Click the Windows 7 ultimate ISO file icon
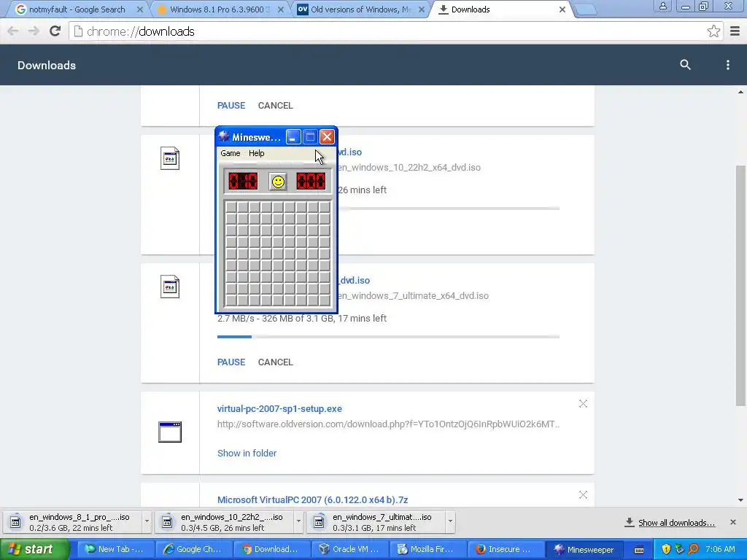 [x=170, y=287]
